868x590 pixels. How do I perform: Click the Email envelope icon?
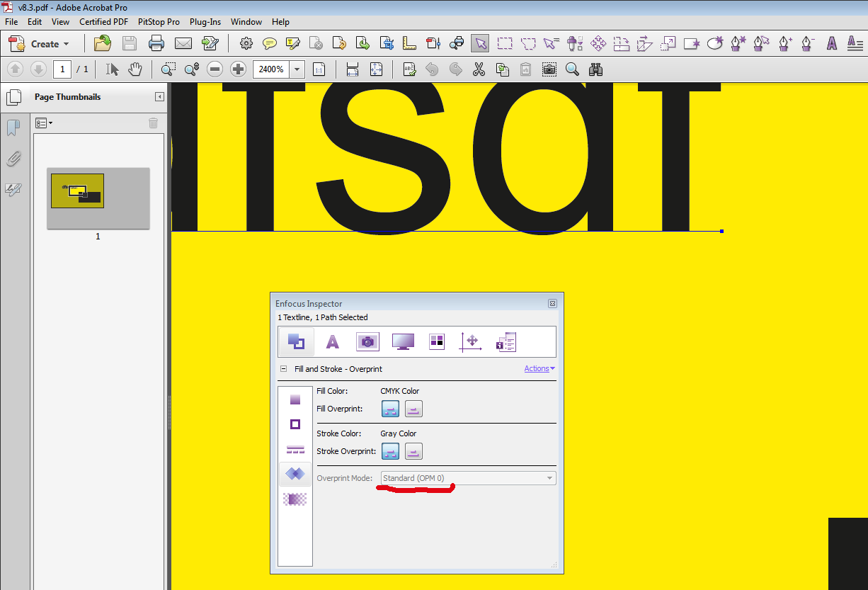point(183,44)
